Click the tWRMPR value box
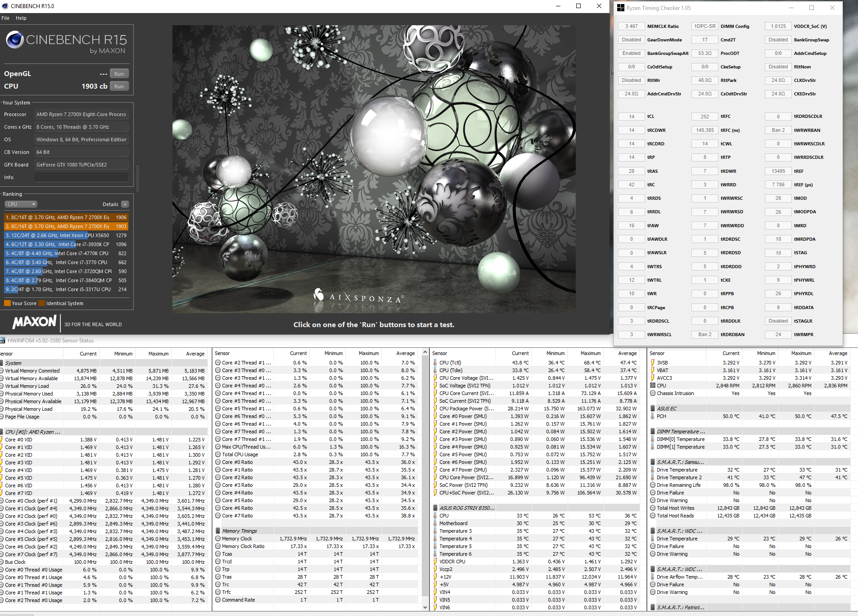858x616 pixels. click(x=778, y=334)
